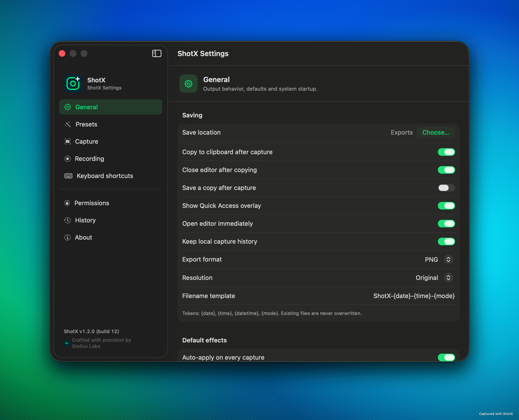Viewport: 519px width, 420px height.
Task: Click the Presets magic wand icon
Action: (x=68, y=124)
